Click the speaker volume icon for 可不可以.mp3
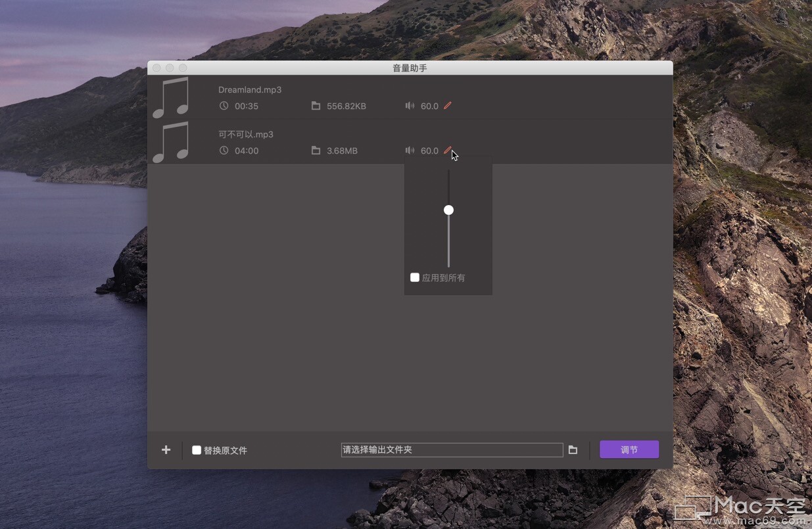812x529 pixels. point(410,150)
